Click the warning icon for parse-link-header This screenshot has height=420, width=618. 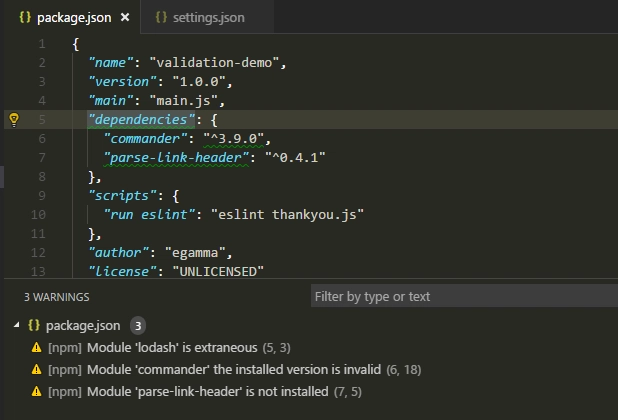tap(36, 392)
